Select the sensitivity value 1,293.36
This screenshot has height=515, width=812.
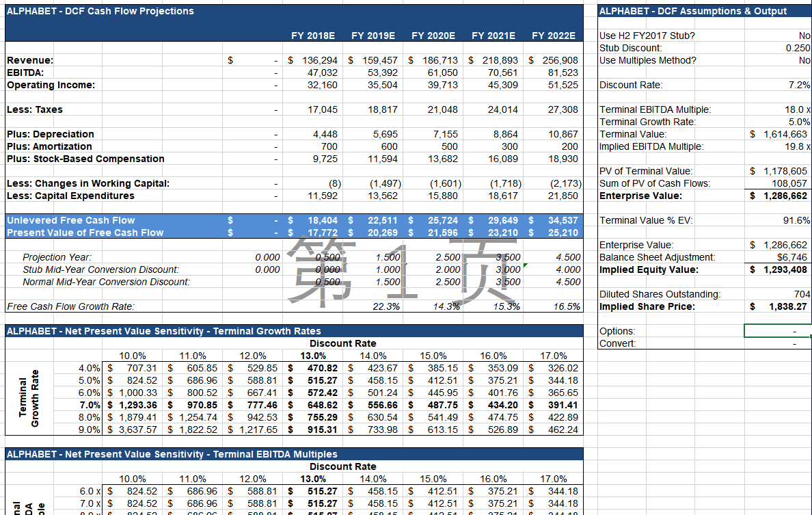[137, 405]
